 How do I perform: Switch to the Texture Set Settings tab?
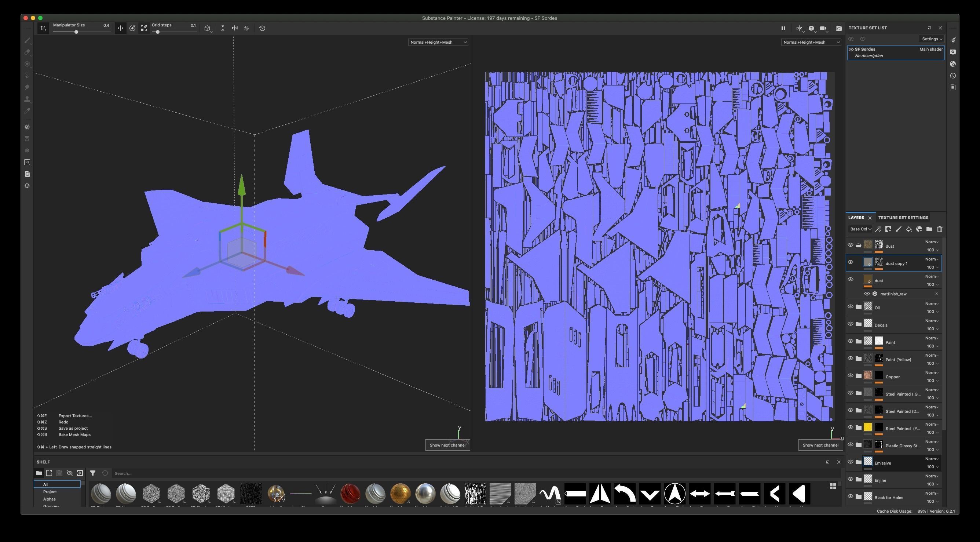coord(903,218)
